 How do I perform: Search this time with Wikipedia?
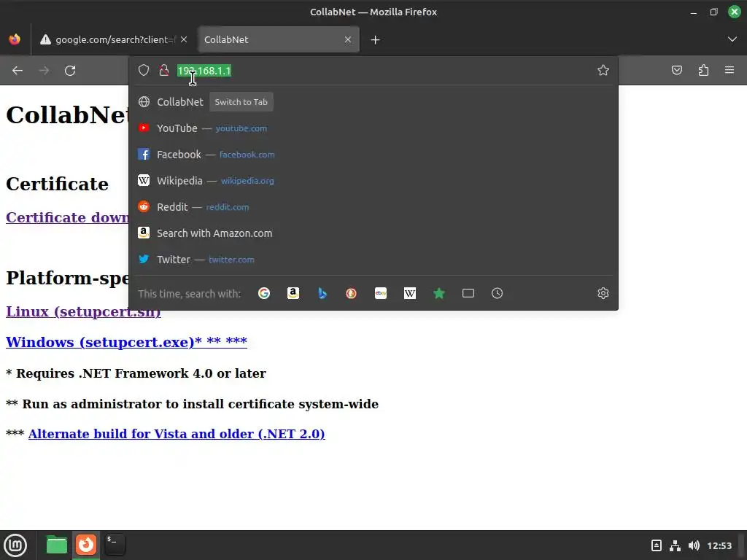[x=410, y=293]
